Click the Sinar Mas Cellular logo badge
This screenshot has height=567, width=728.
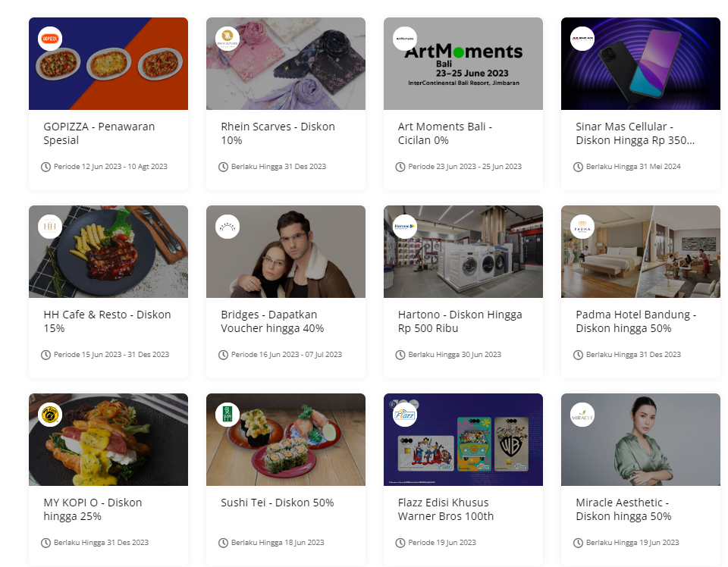click(582, 39)
